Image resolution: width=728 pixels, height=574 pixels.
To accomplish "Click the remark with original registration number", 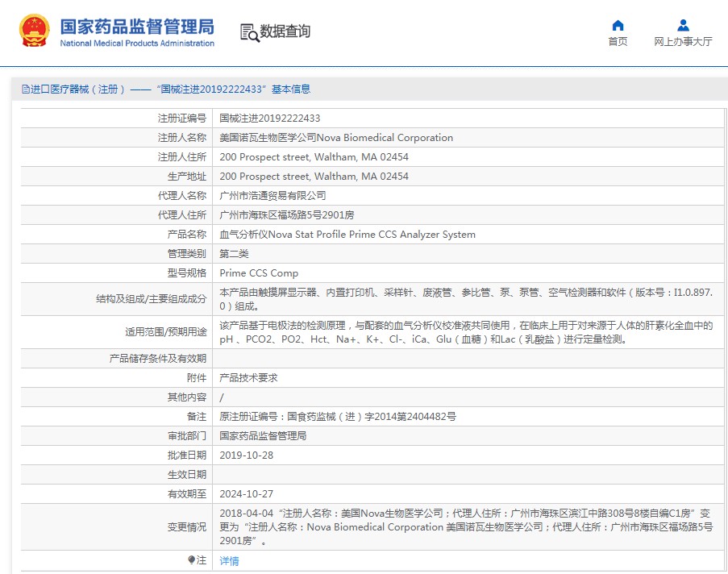I will pyautogui.click(x=338, y=417).
